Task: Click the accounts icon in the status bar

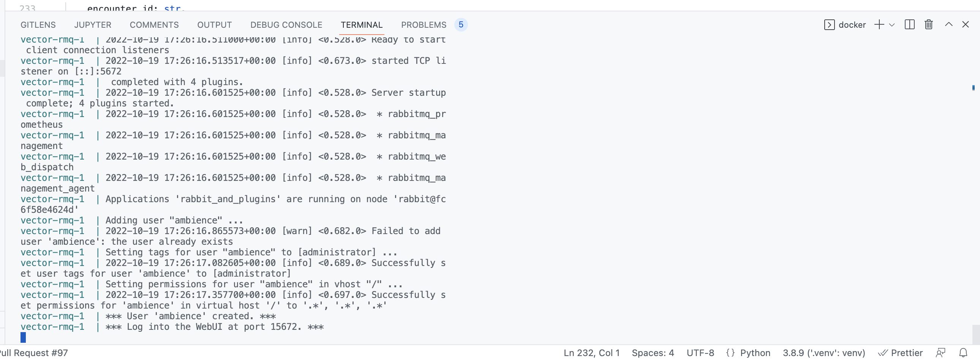Action: (942, 353)
